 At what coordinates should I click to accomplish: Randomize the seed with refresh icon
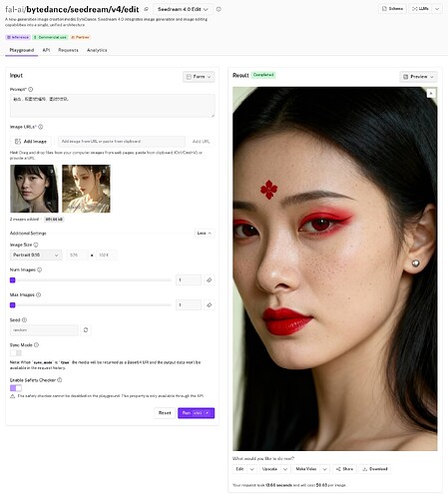click(x=86, y=330)
